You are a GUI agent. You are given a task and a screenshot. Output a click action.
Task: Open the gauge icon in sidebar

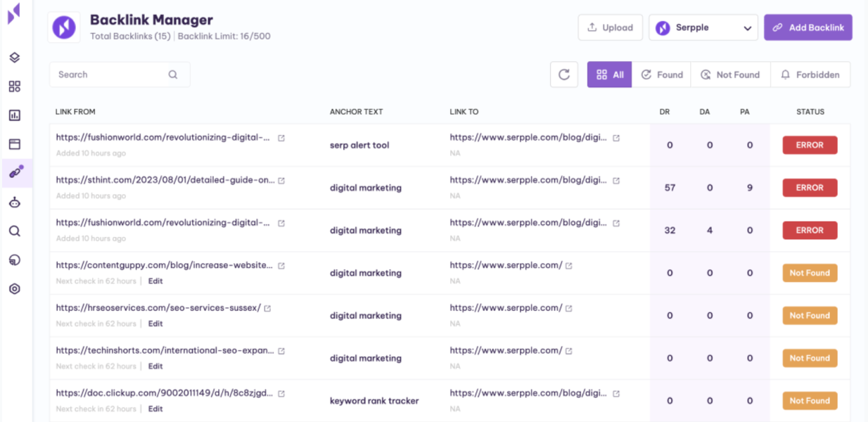pos(15,260)
